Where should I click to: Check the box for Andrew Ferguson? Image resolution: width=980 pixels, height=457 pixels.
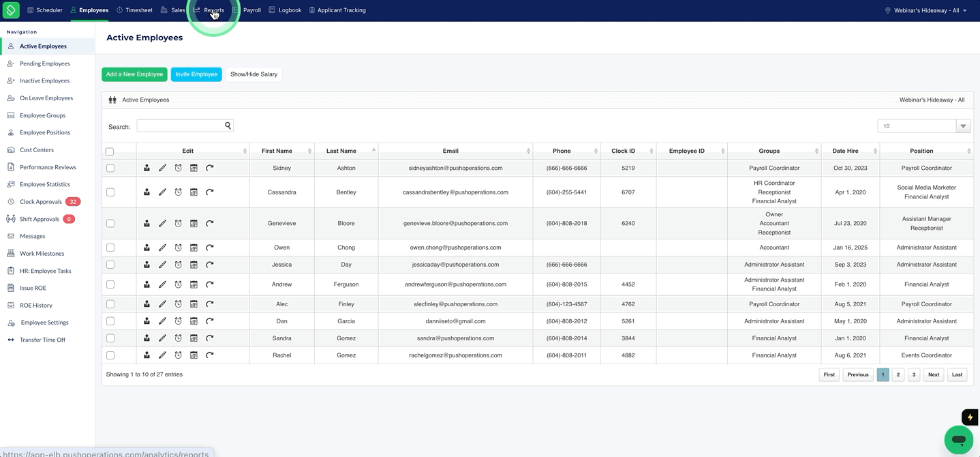pos(110,284)
